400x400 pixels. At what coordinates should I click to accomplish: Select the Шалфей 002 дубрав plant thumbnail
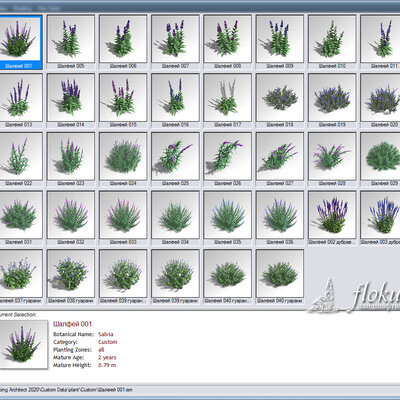332,215
